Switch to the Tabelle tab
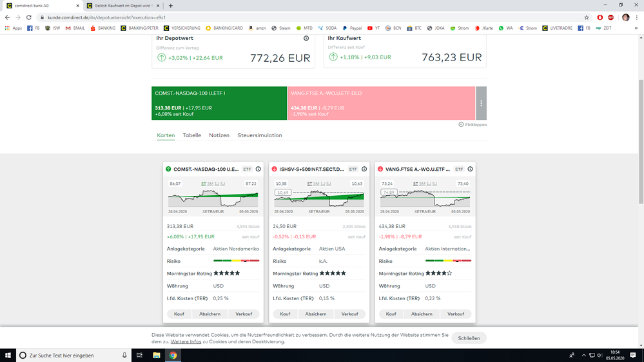The width and height of the screenshot is (644, 362). tap(192, 135)
